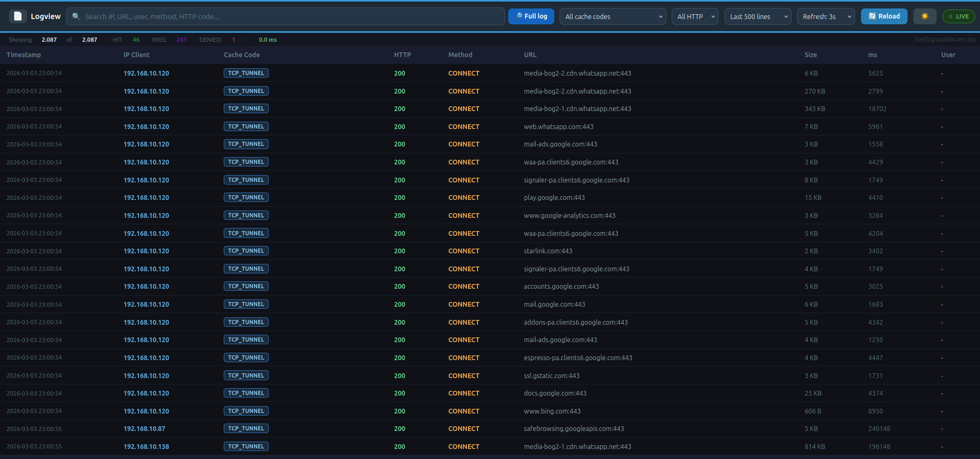Click the Full log button

(x=531, y=16)
